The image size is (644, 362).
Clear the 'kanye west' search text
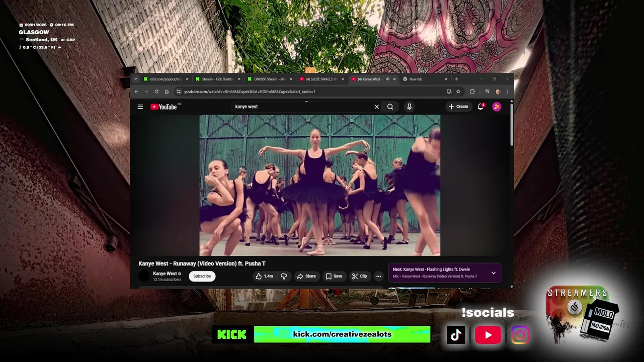click(x=376, y=107)
